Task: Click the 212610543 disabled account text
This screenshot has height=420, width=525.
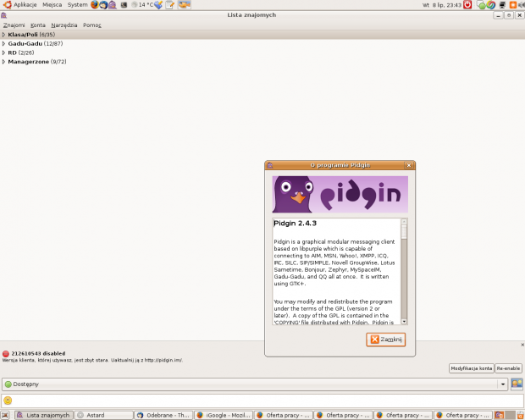Action: coord(38,354)
